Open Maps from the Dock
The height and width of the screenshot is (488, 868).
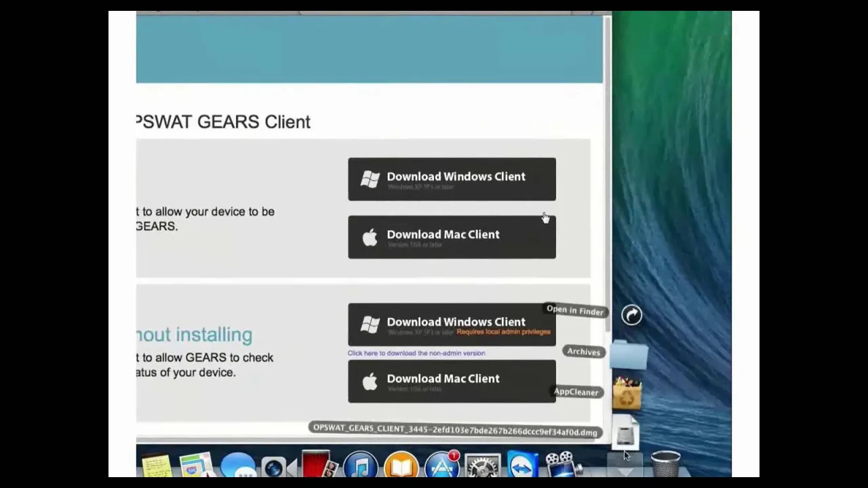click(196, 466)
